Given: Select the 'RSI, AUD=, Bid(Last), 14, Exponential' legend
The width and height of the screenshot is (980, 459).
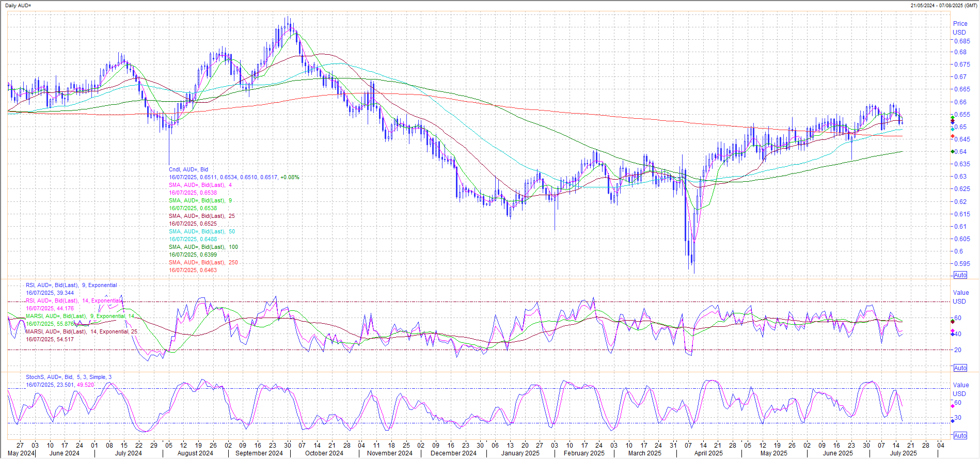Looking at the screenshot, I should [73, 300].
